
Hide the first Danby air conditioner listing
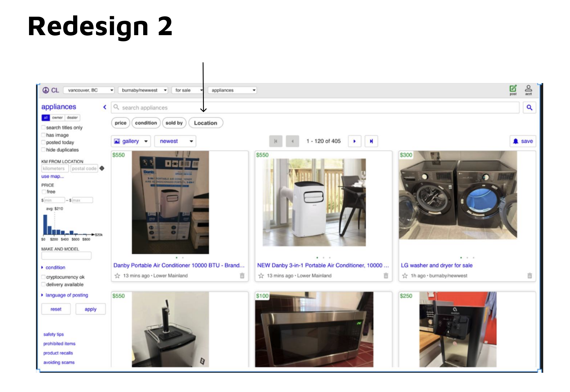242,276
